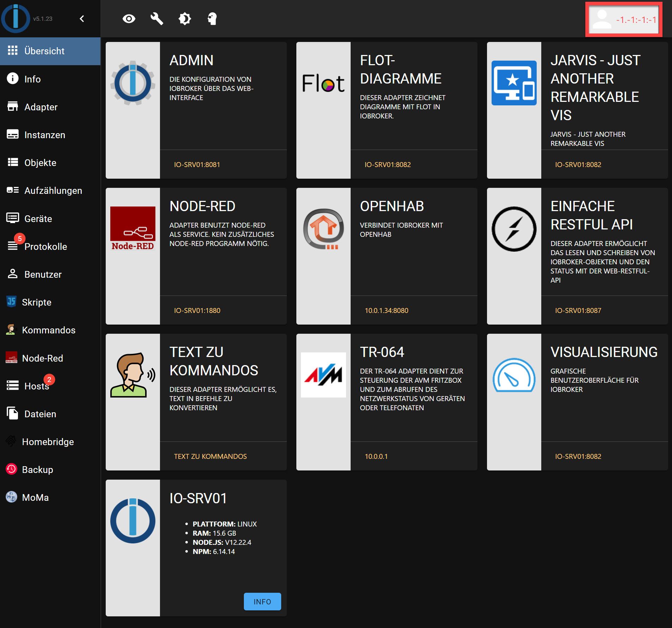
Task: Click the IO-SRV01 host card title
Action: (x=198, y=498)
